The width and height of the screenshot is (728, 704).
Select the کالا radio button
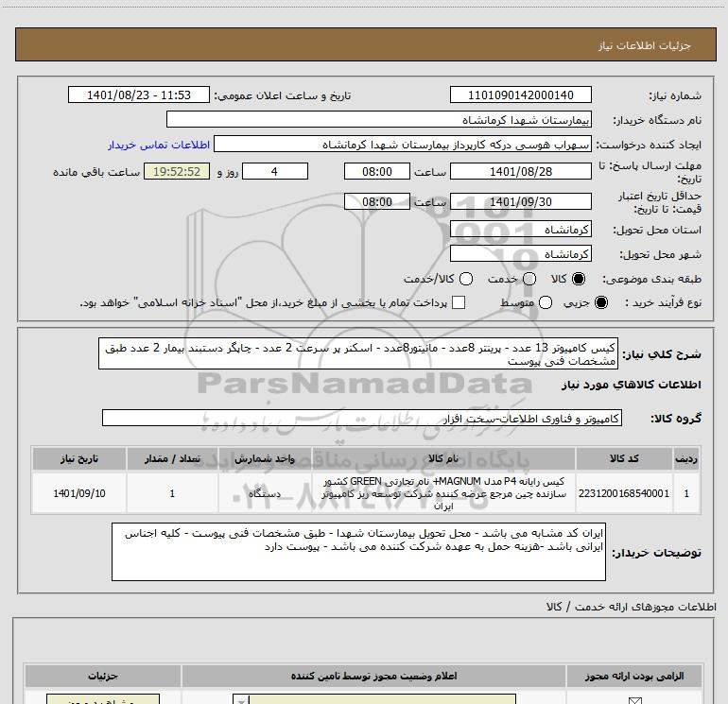(579, 279)
